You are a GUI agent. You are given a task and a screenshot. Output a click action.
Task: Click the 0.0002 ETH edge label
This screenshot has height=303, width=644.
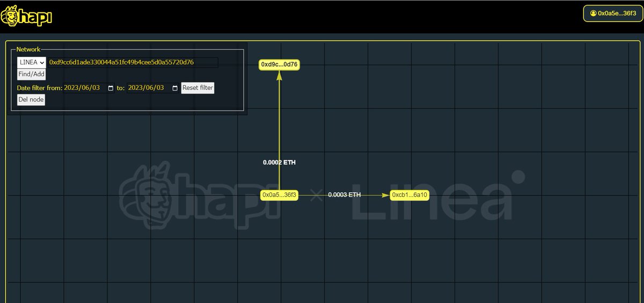coord(279,162)
